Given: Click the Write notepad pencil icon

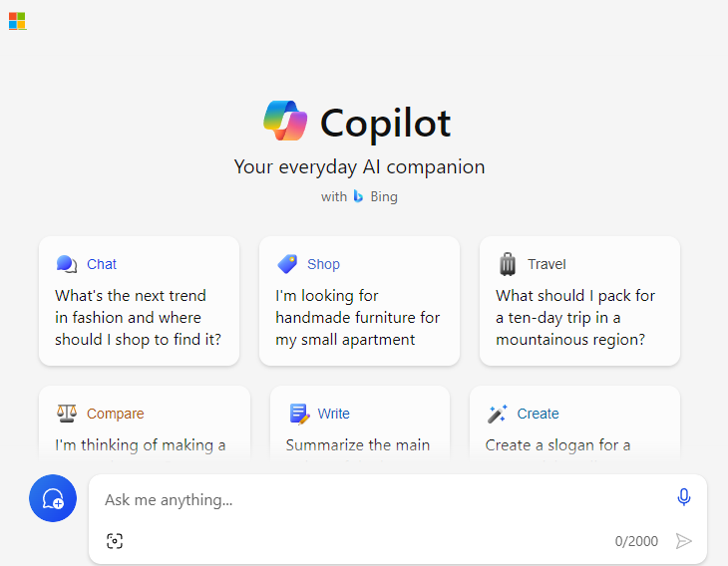Looking at the screenshot, I should click(x=299, y=414).
